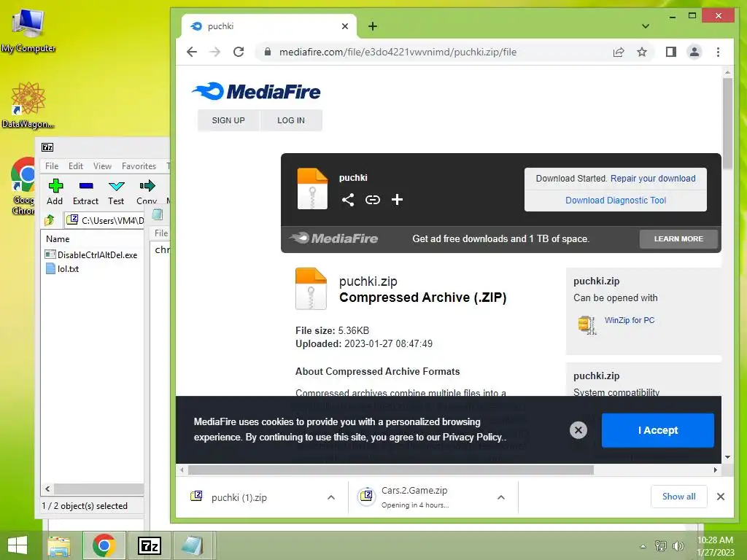Open 7-Zip View menu
The width and height of the screenshot is (747, 560).
click(102, 166)
